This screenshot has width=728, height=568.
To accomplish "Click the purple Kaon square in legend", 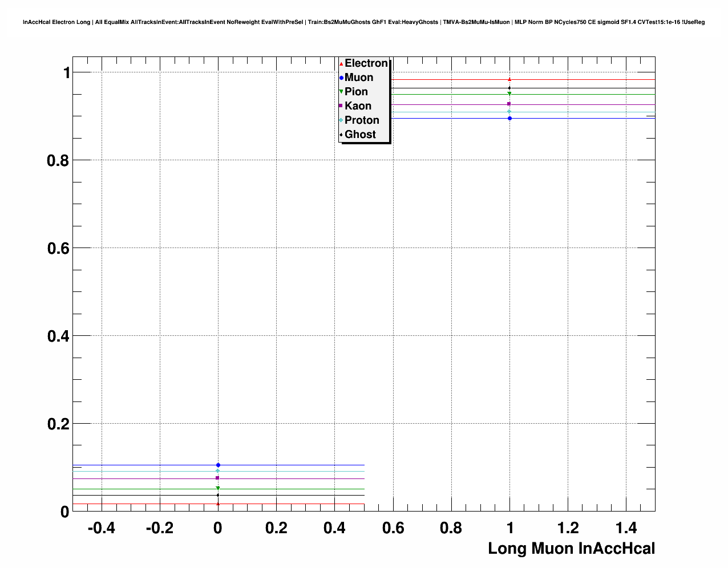I will pyautogui.click(x=341, y=106).
